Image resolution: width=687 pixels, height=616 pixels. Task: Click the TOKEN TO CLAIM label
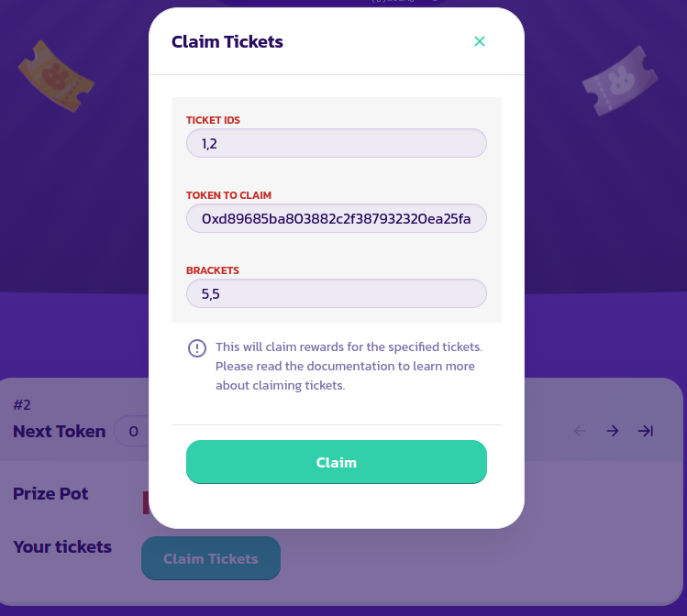click(x=228, y=195)
